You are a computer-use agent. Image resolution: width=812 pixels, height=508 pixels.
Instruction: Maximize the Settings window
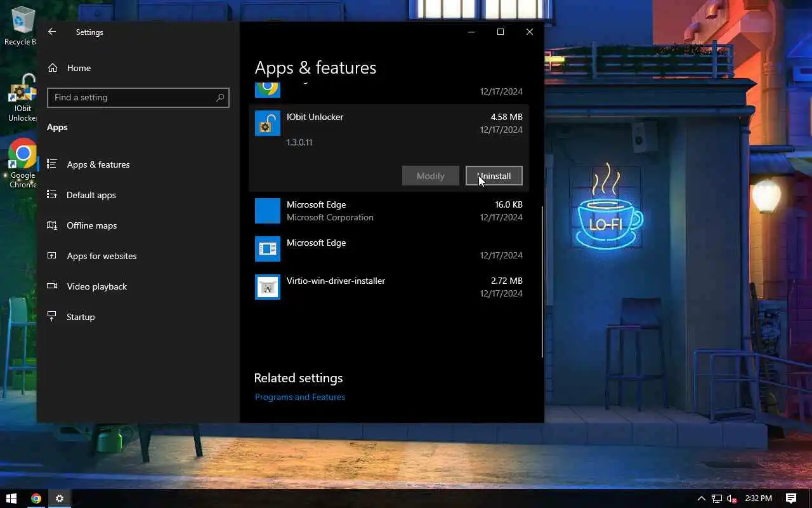coord(501,32)
